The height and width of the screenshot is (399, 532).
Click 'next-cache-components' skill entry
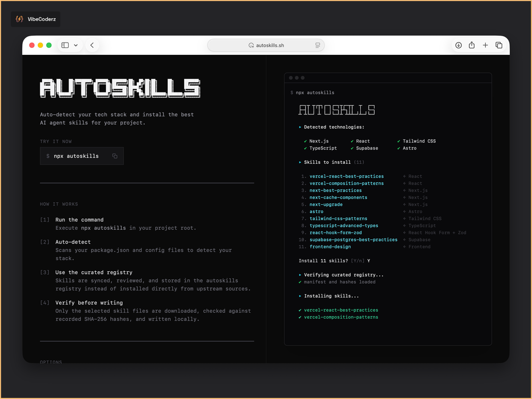338,197
